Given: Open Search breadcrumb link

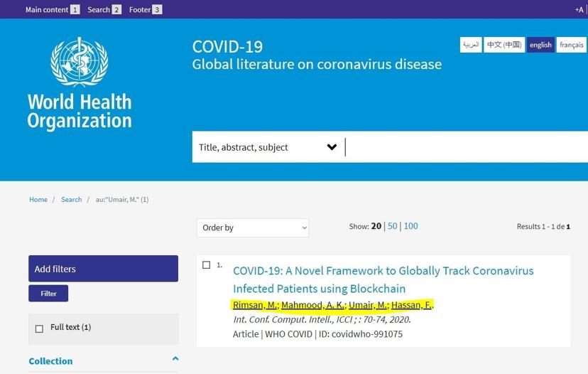Looking at the screenshot, I should [x=71, y=199].
